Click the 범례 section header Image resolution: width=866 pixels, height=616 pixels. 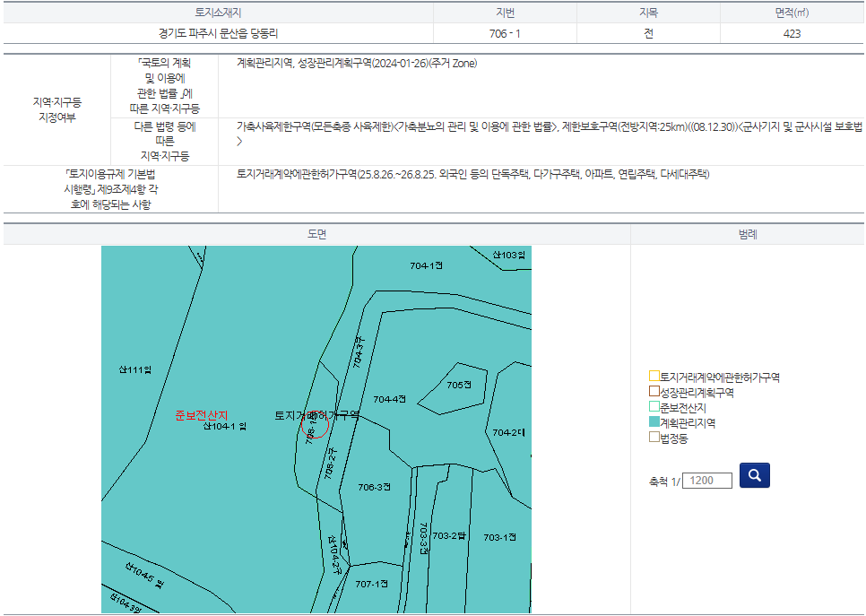(748, 234)
